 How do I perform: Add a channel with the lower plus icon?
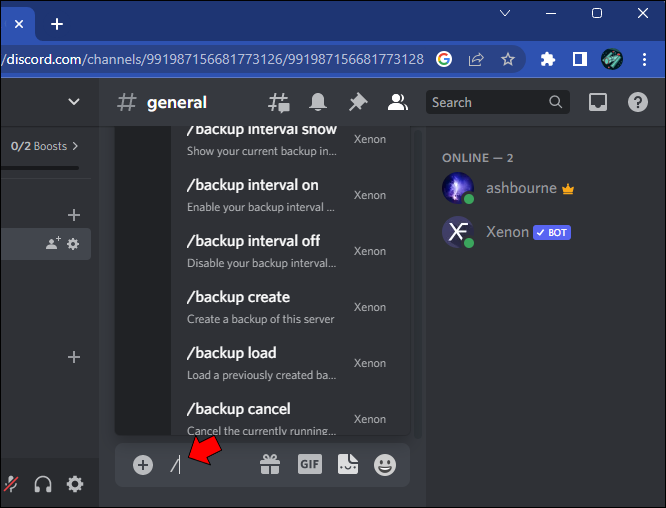click(x=74, y=357)
